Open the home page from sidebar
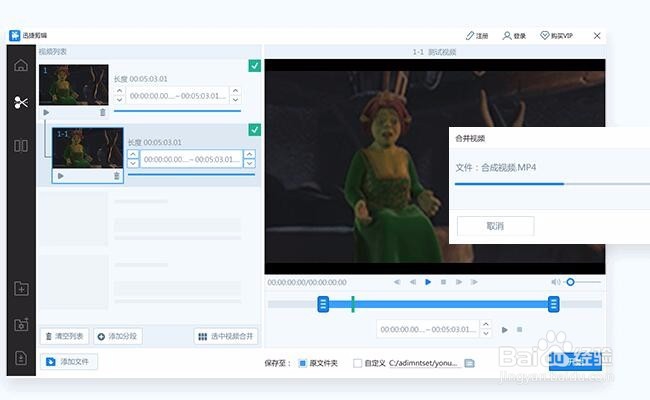Image resolution: width=650 pixels, height=400 pixels. pyautogui.click(x=21, y=65)
